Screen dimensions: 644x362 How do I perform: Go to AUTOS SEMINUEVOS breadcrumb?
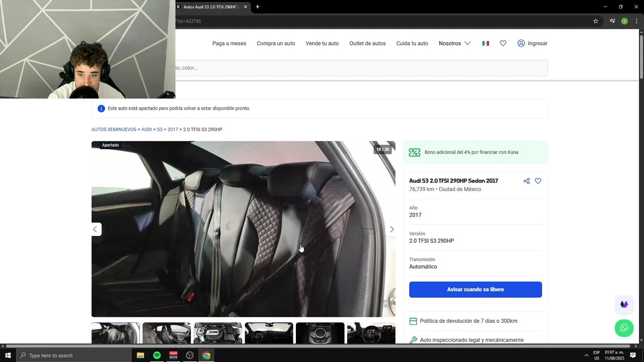(114, 130)
